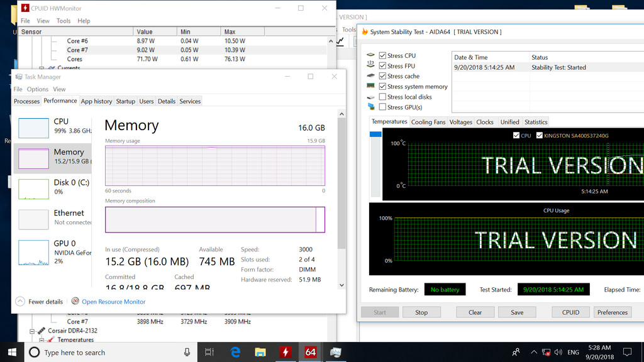Click the volume speaker tray icon
This screenshot has height=362, width=644.
558,352
